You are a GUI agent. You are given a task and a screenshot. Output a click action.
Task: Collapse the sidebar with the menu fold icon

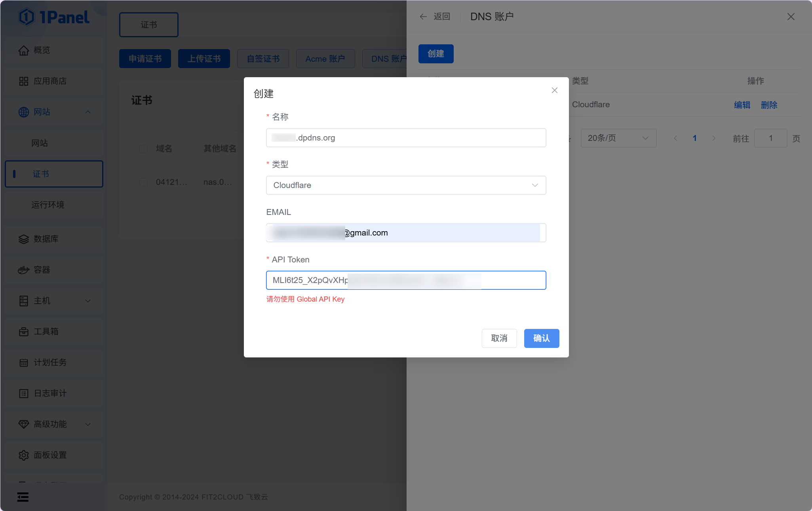(x=23, y=497)
